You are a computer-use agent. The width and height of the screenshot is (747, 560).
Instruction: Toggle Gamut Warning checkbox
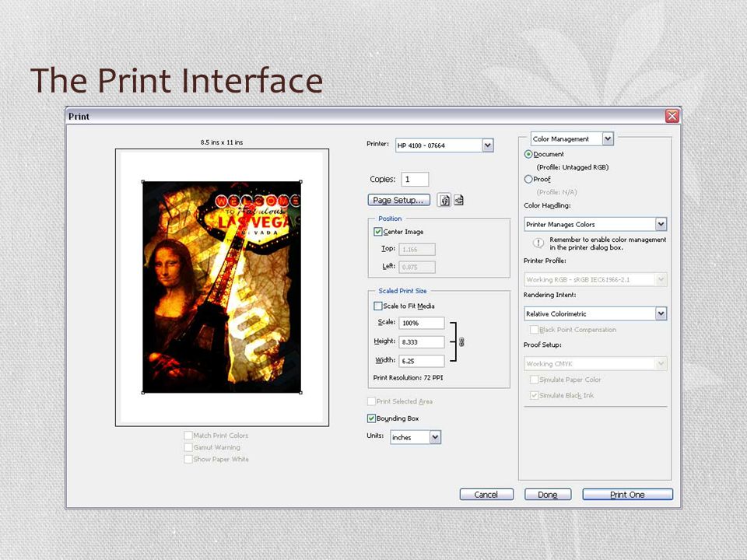coord(188,447)
